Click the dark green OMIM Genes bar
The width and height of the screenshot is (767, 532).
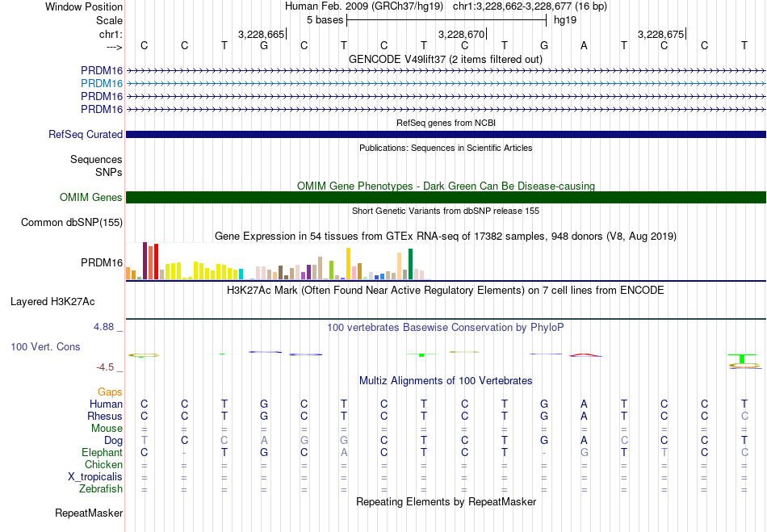tap(446, 198)
